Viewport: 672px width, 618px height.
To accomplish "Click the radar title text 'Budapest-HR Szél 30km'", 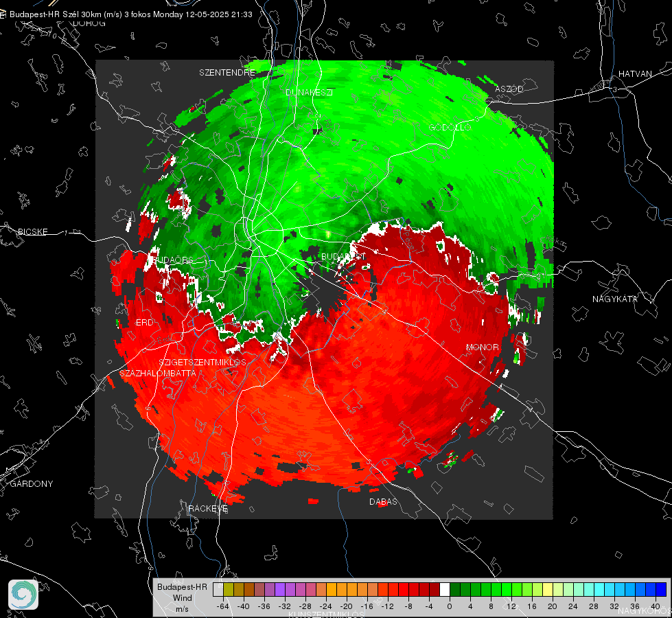I will 56,14.
